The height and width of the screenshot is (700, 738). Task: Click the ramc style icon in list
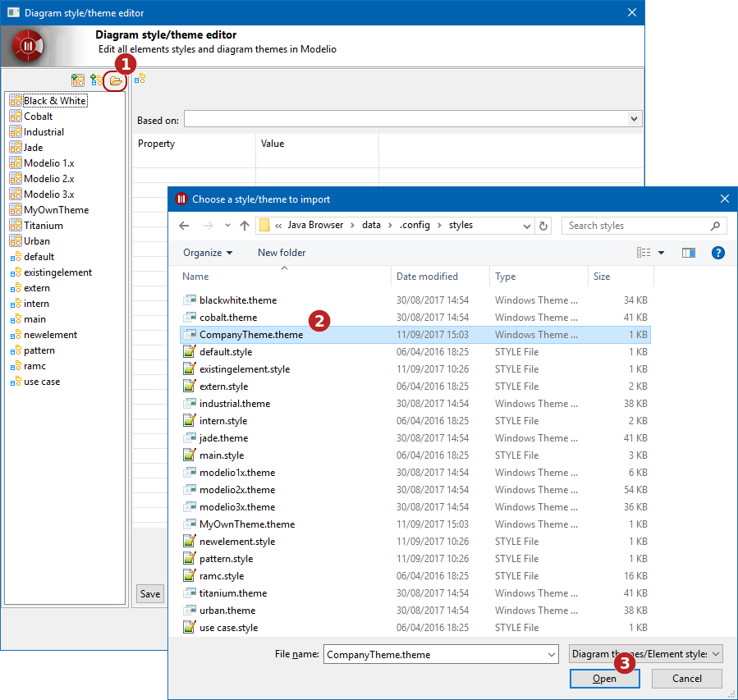16,366
